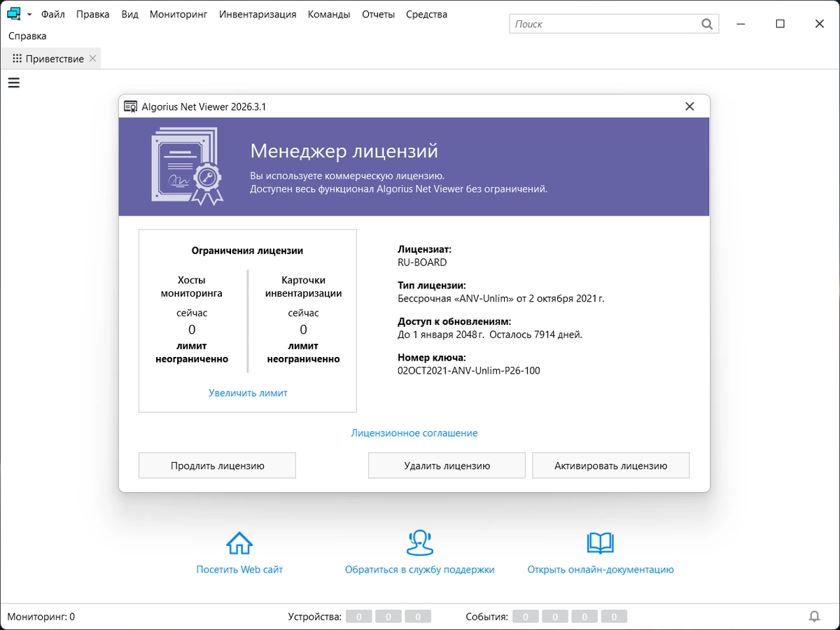840x630 pixels.
Task: Click the first События counter box
Action: point(526,617)
